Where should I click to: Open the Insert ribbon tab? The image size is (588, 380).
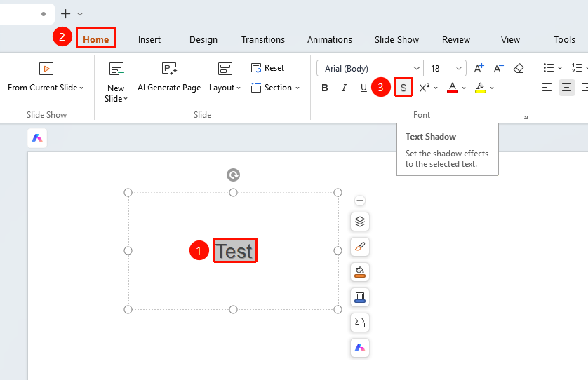[x=149, y=39]
